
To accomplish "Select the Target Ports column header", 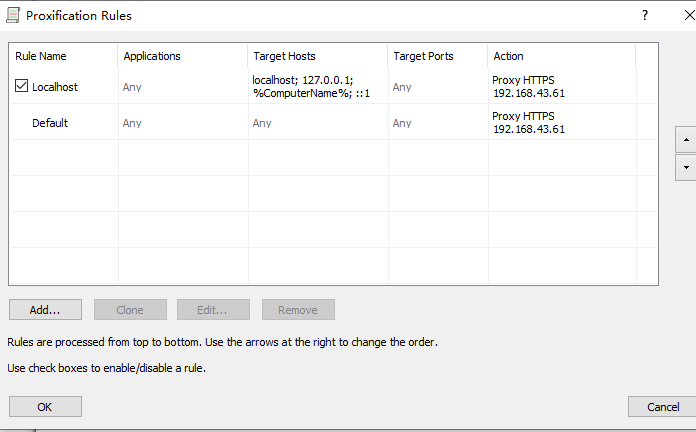I will (x=438, y=56).
